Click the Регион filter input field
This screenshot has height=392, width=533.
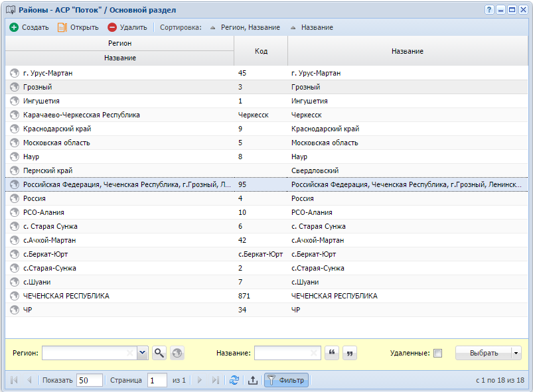point(89,353)
